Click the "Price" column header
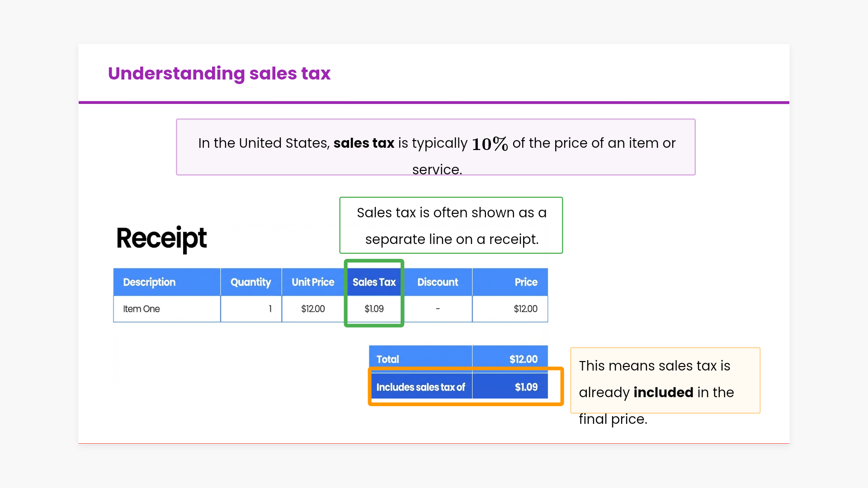The height and width of the screenshot is (488, 868). pos(526,282)
